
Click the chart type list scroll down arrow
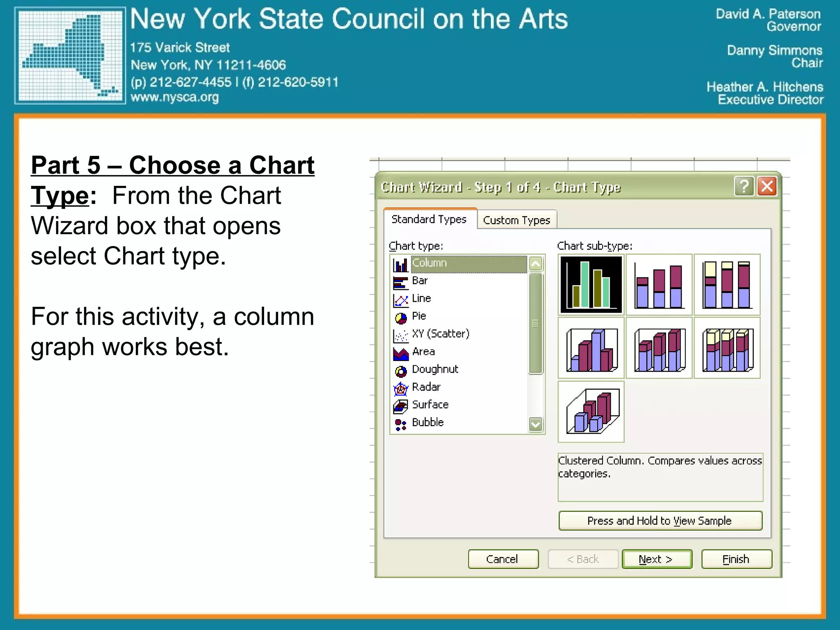[536, 425]
